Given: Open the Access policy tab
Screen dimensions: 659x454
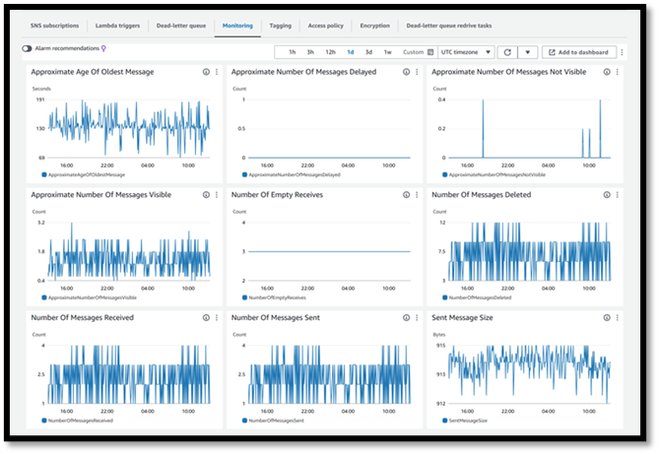Looking at the screenshot, I should 326,26.
